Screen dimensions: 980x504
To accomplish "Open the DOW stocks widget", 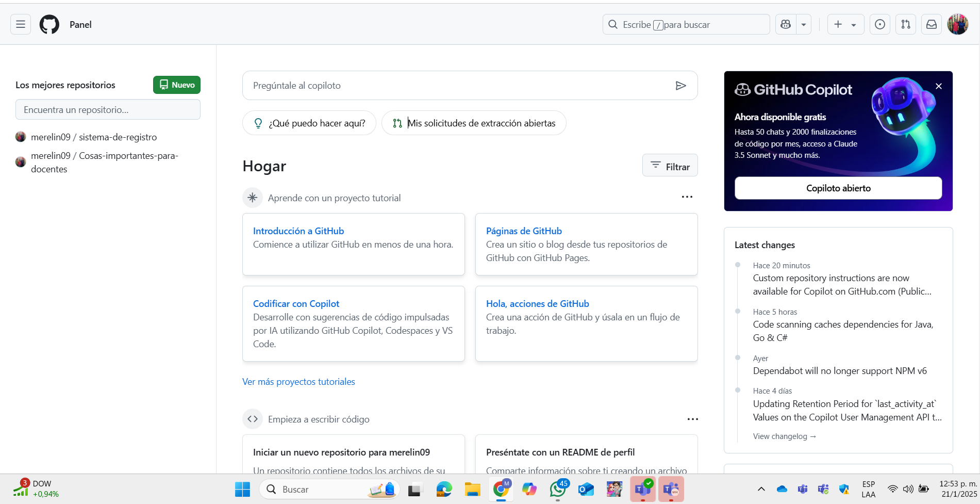I will 36,489.
